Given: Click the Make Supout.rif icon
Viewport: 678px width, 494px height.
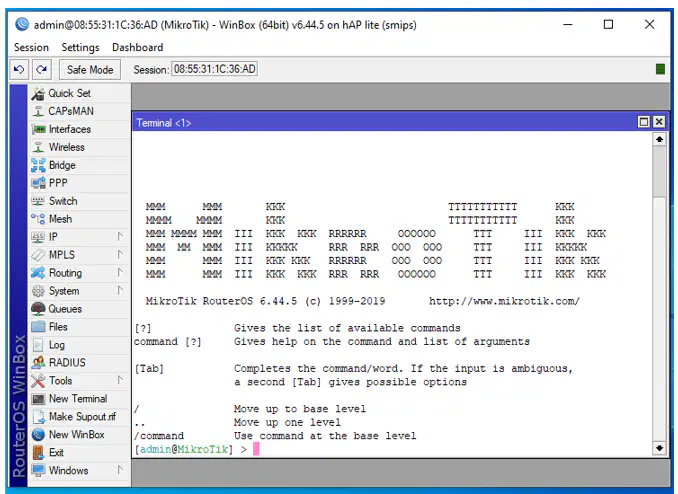Looking at the screenshot, I should 38,417.
